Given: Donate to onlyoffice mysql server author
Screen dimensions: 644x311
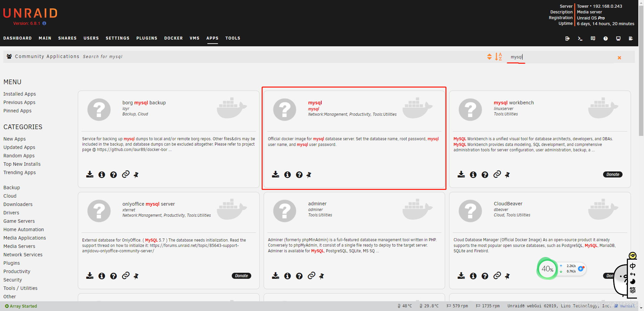Looking at the screenshot, I should pyautogui.click(x=241, y=276).
